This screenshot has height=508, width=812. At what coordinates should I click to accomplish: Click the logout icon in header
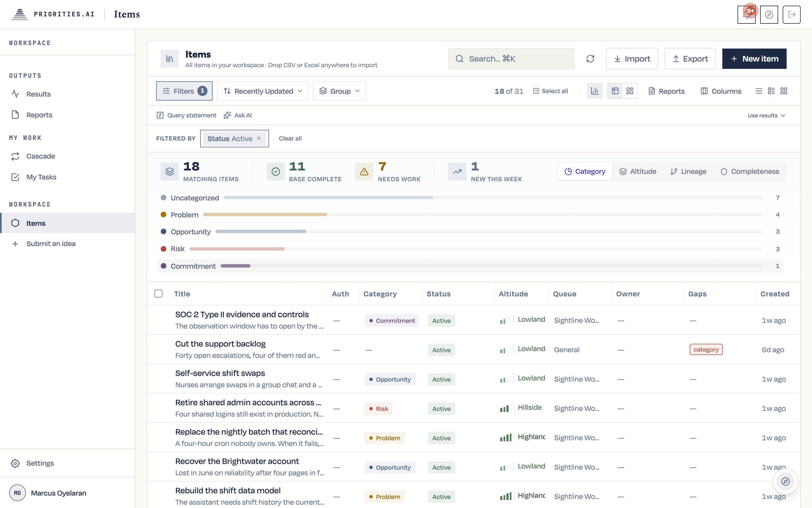[791, 14]
